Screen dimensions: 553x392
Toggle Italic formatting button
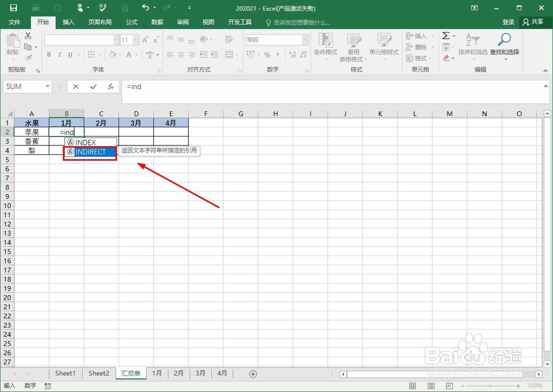pos(60,55)
